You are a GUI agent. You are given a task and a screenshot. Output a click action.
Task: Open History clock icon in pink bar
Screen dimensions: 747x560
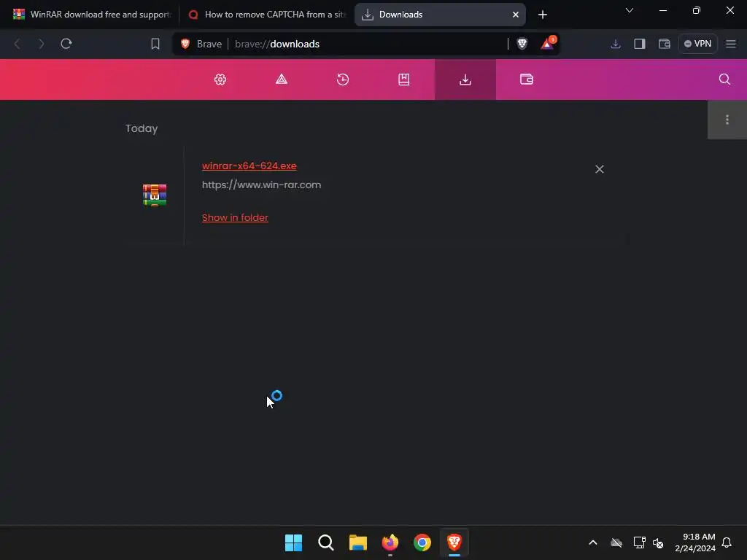[343, 79]
